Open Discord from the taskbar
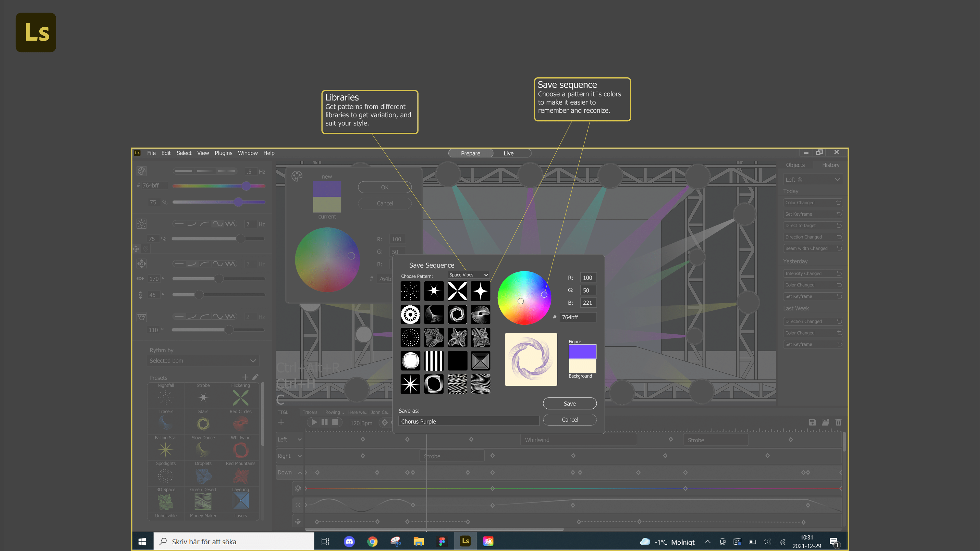 click(x=349, y=541)
